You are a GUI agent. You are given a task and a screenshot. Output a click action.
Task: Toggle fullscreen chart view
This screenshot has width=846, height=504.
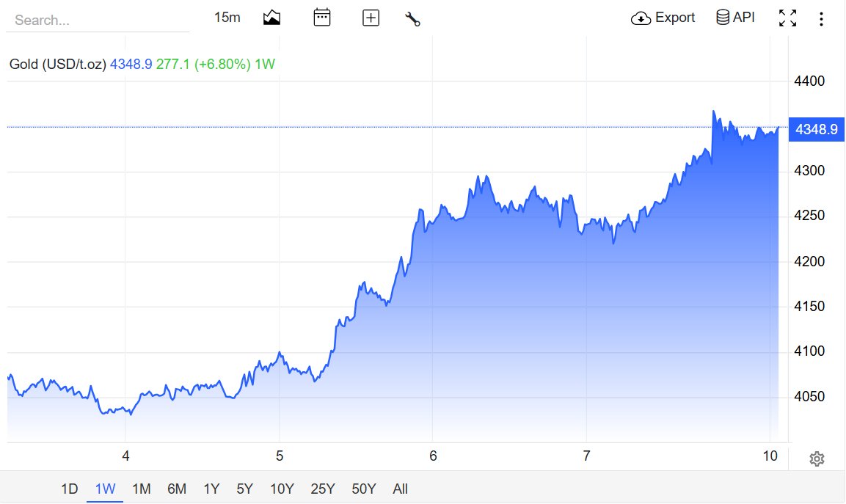point(788,18)
